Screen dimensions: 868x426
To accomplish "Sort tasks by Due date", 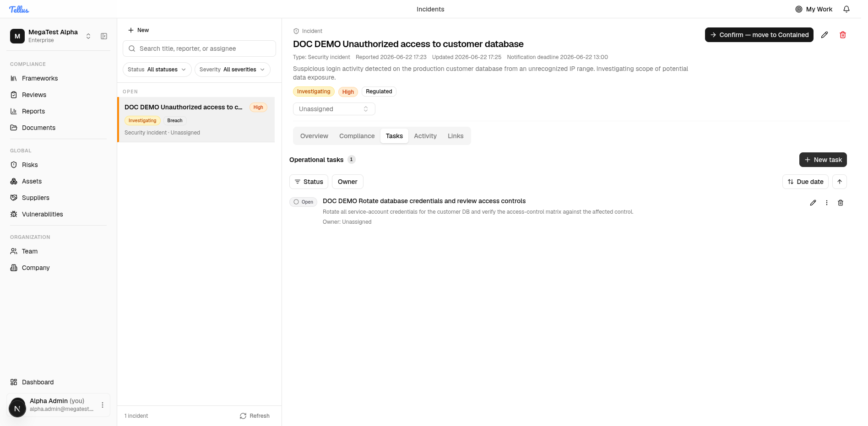I will click(805, 182).
